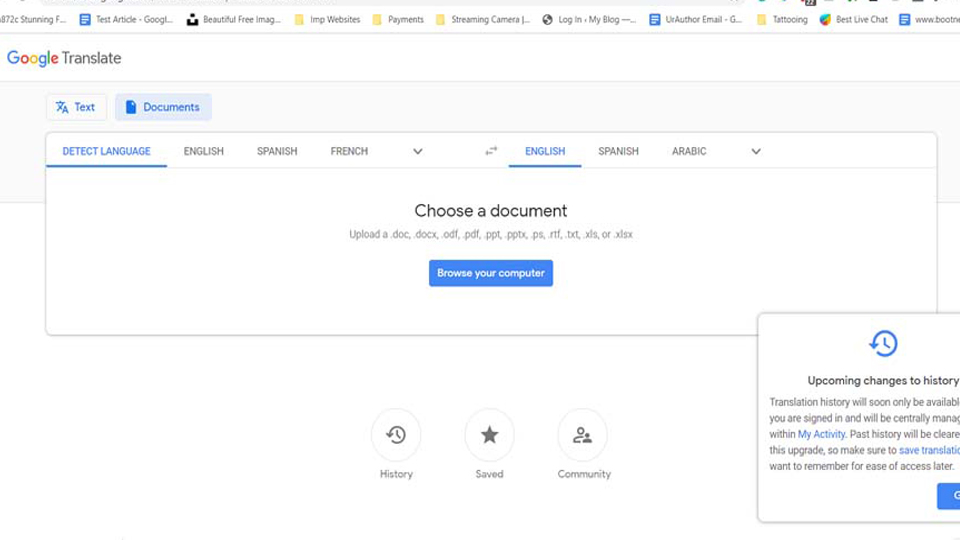Open the Documents translation tab
This screenshot has width=960, height=540.
163,107
